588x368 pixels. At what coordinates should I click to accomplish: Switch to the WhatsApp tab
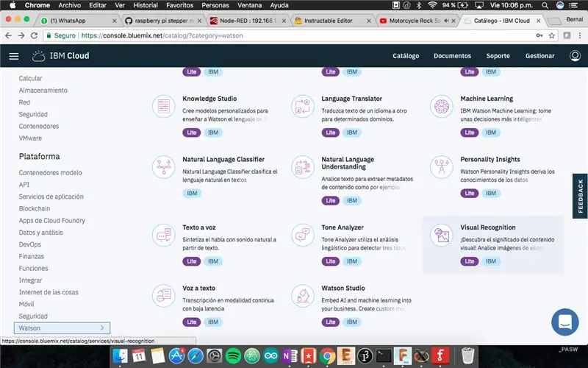[x=78, y=21]
